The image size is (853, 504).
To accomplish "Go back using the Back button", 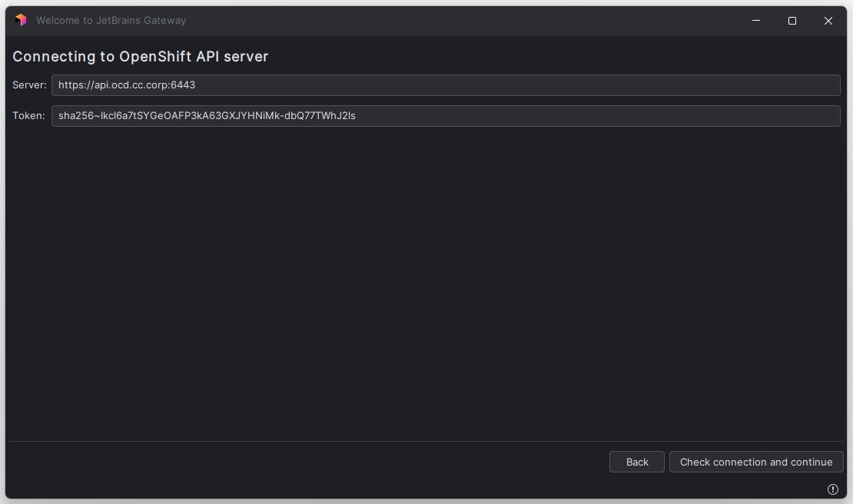I will point(636,463).
